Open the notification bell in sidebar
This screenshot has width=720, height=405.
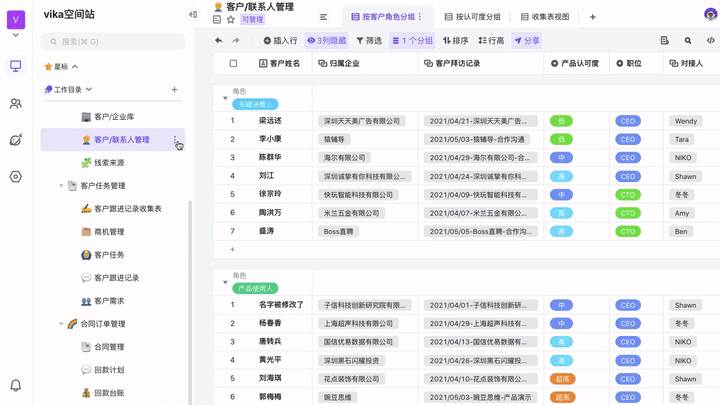[x=16, y=385]
